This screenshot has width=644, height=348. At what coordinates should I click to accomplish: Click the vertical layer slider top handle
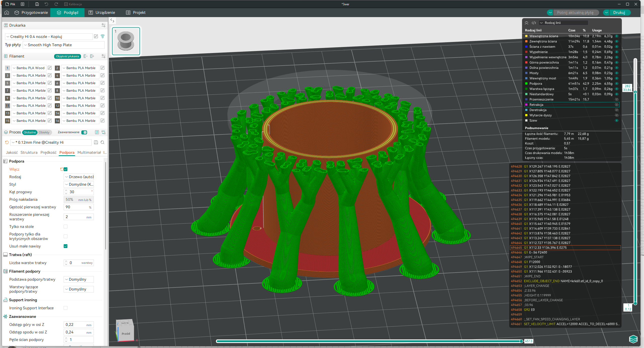[x=635, y=92]
